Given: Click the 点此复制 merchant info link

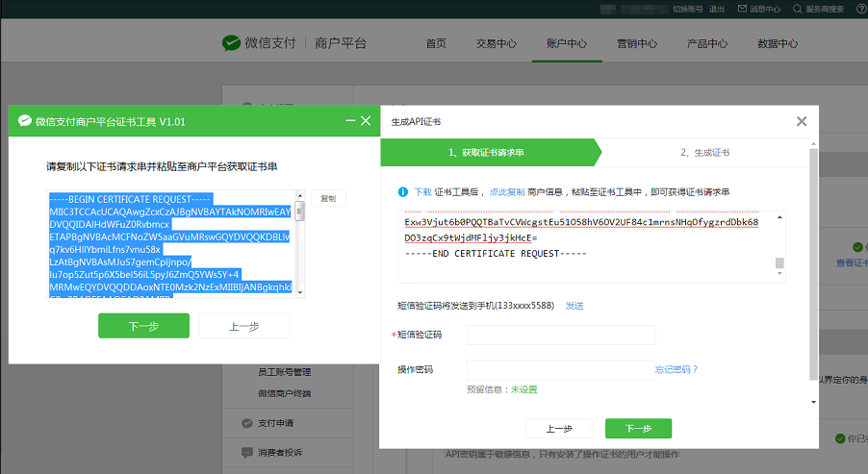Looking at the screenshot, I should (507, 192).
